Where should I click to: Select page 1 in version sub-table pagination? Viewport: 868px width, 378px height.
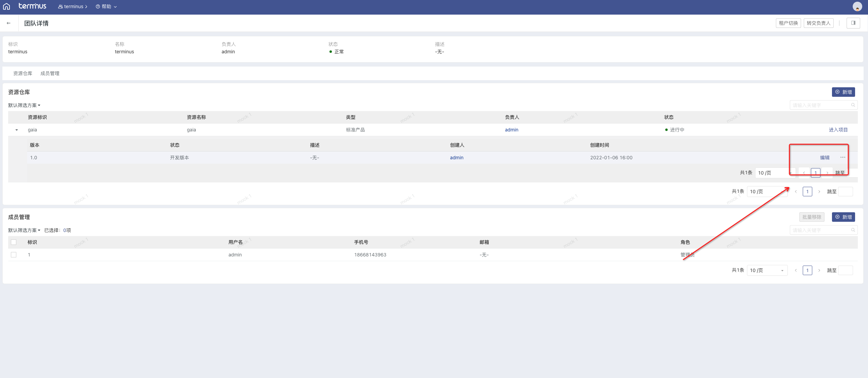(816, 173)
